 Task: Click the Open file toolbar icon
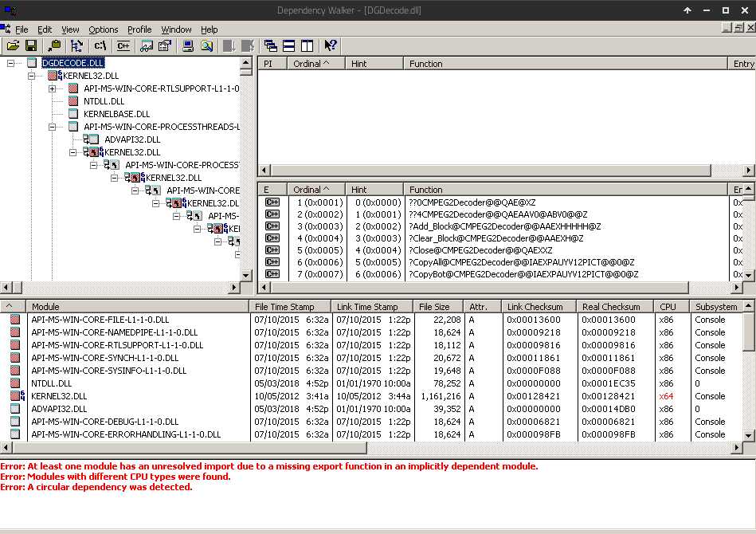(13, 46)
